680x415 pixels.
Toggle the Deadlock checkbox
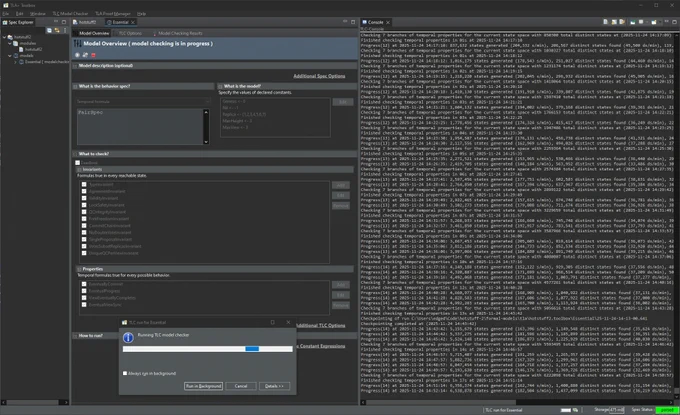tap(78, 163)
